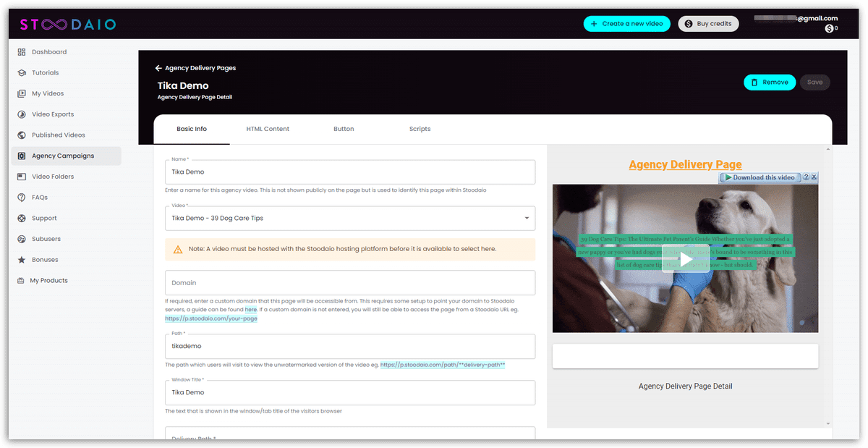Click the Video Exports icon
The height and width of the screenshot is (448, 868).
22,114
